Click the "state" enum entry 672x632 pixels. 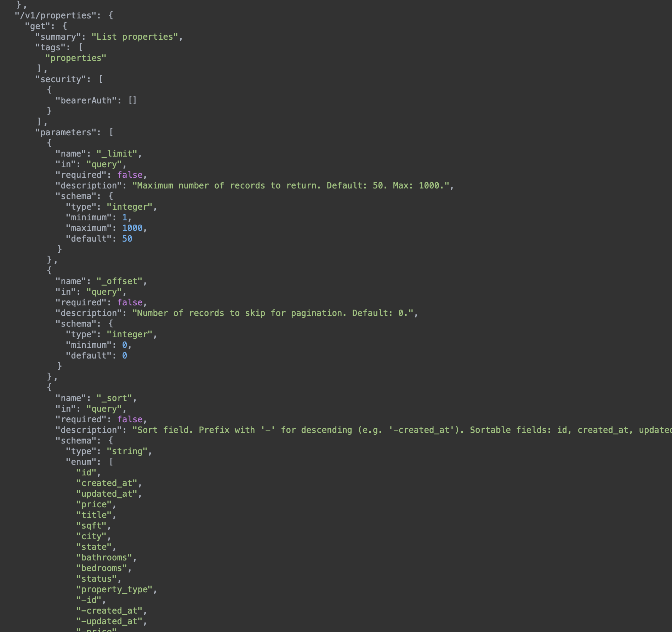pyautogui.click(x=94, y=547)
